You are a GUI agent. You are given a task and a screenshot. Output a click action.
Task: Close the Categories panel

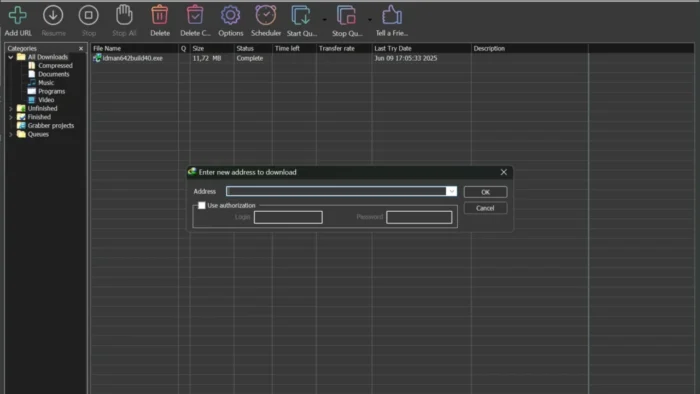tap(81, 48)
